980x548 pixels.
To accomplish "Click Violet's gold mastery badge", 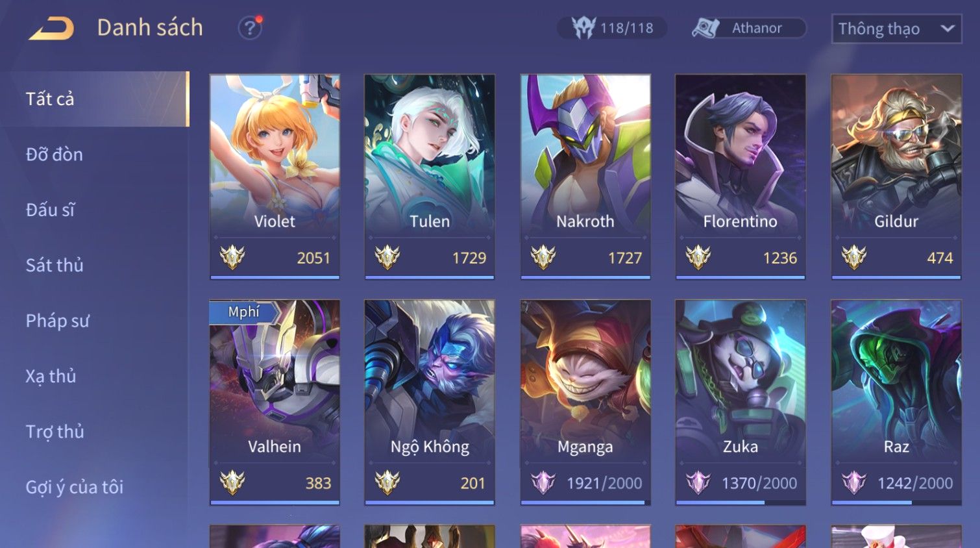I will (232, 258).
